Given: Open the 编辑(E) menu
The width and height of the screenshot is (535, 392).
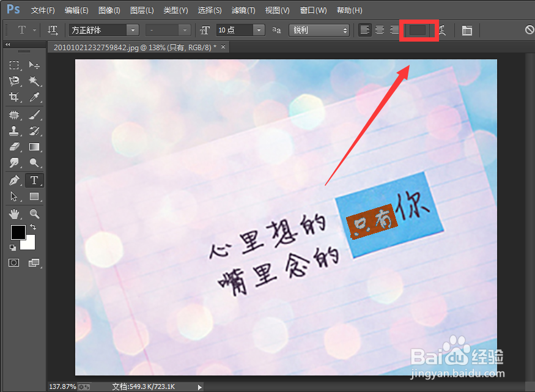Looking at the screenshot, I should 76,10.
